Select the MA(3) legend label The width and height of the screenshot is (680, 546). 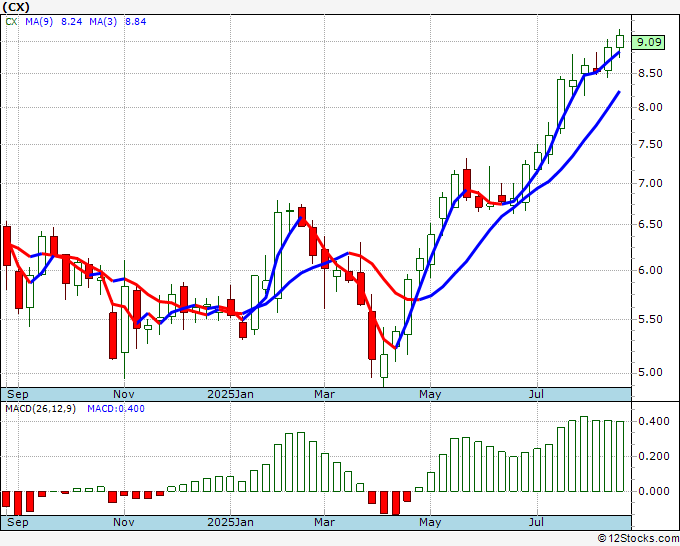pyautogui.click(x=103, y=22)
